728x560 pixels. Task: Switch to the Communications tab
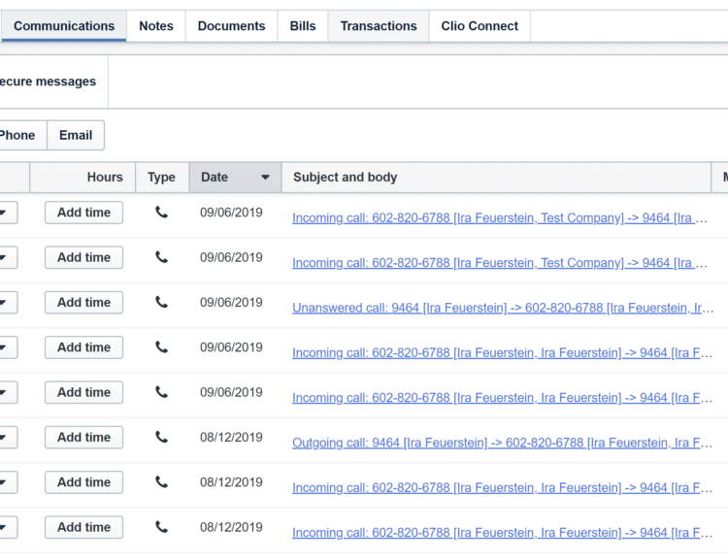click(64, 26)
